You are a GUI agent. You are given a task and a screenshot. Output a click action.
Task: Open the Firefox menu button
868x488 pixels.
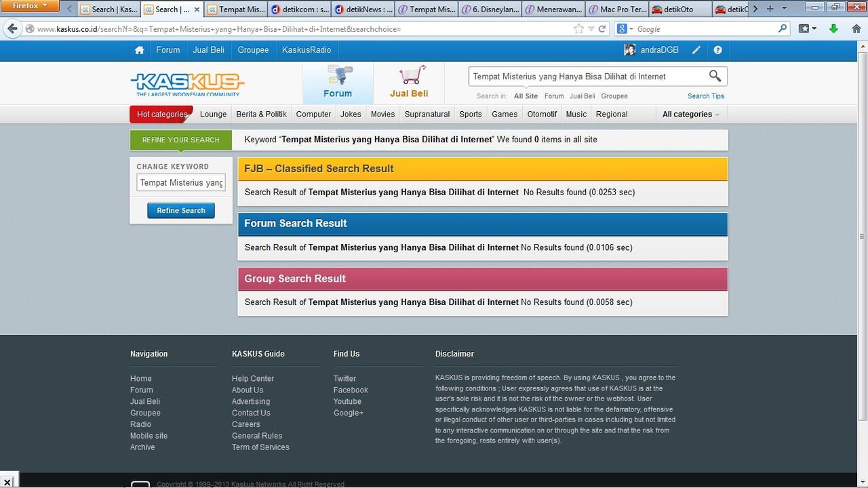(x=30, y=6)
